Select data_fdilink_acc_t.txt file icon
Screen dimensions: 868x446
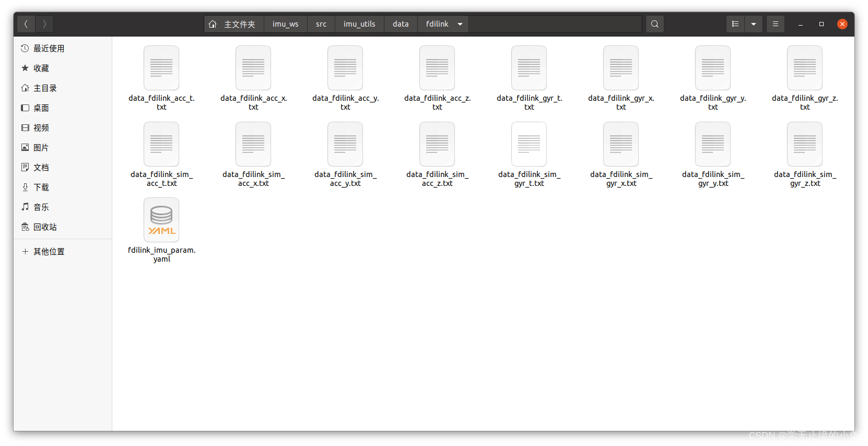click(161, 68)
